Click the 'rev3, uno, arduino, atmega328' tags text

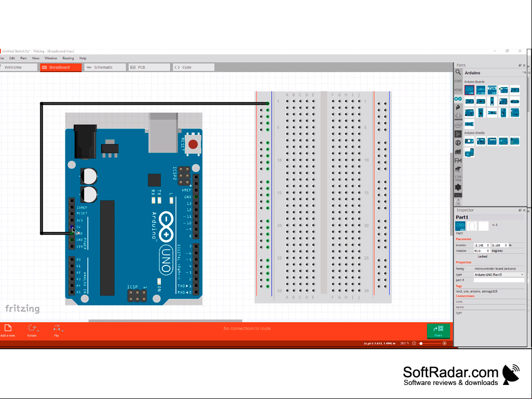(476, 292)
